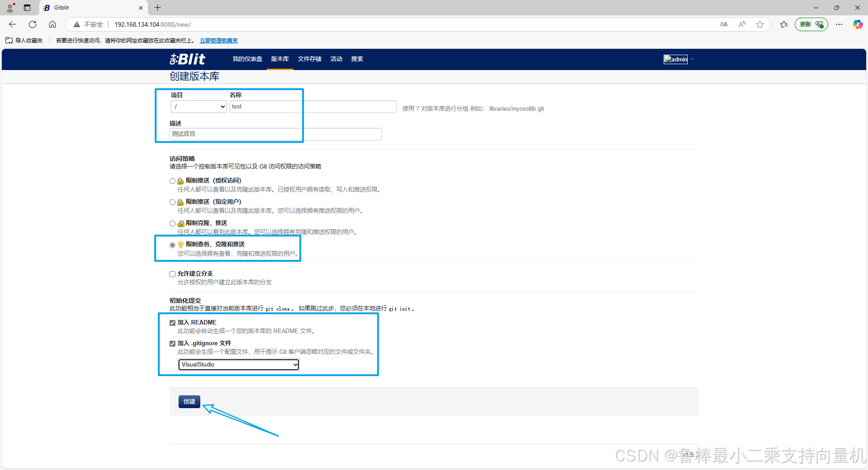Viewport: 868px width, 470px height.
Task: Open browser settings via the ellipsis icon
Action: (839, 24)
